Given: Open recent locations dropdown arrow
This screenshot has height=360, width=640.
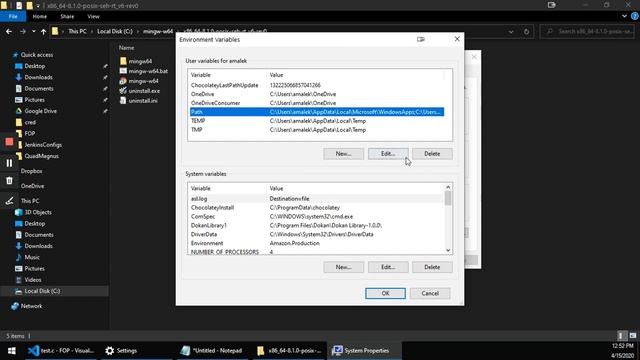Looking at the screenshot, I should pyautogui.click(x=33, y=31).
